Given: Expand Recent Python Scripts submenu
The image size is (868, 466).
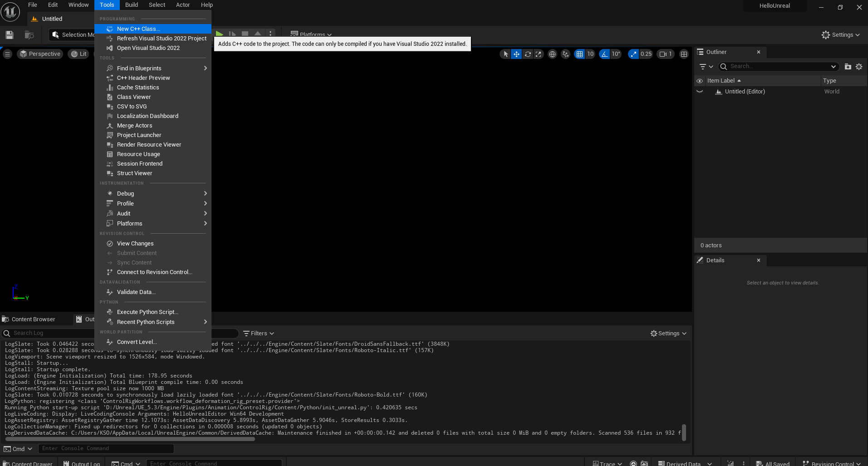Looking at the screenshot, I should click(153, 322).
